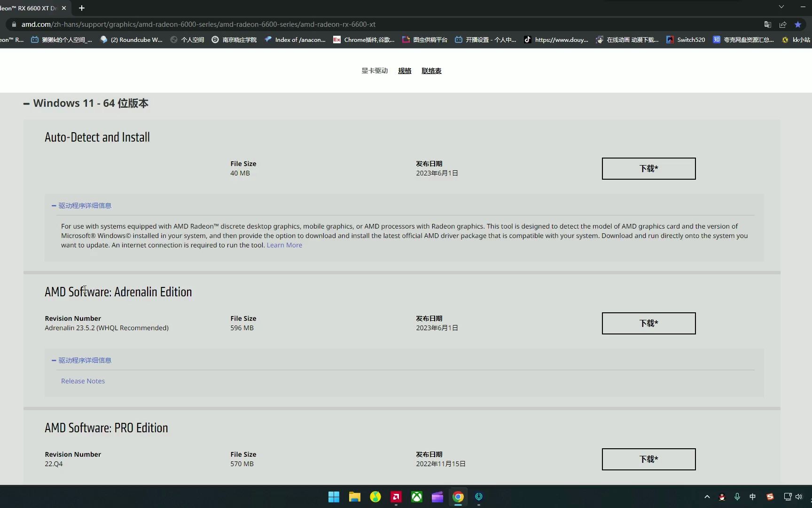The image size is (812, 508).
Task: Collapse the Windows 11 - 64 位版本 section
Action: [x=86, y=103]
